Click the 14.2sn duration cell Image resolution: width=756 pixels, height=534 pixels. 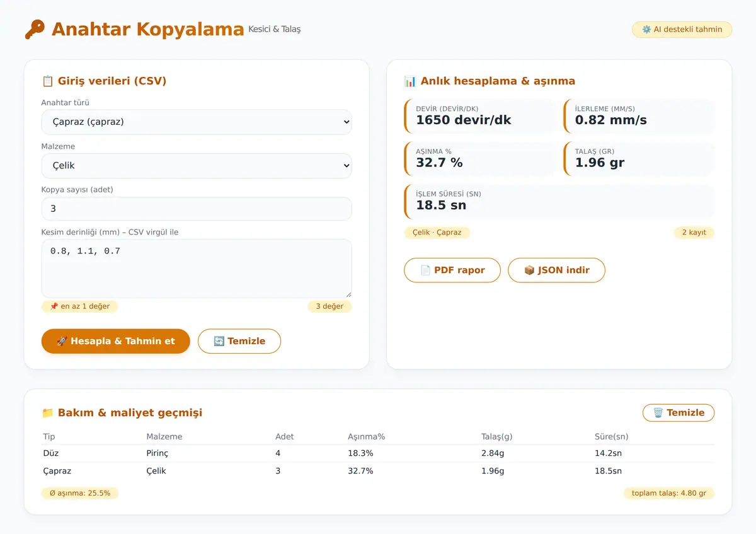pyautogui.click(x=608, y=453)
